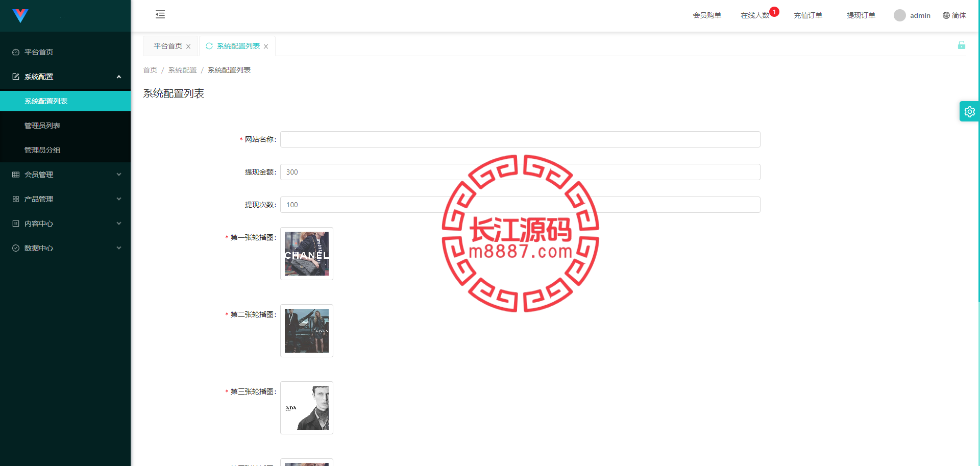The height and width of the screenshot is (466, 980).
Task: Close the 系统配置列表 tab
Action: pos(266,46)
